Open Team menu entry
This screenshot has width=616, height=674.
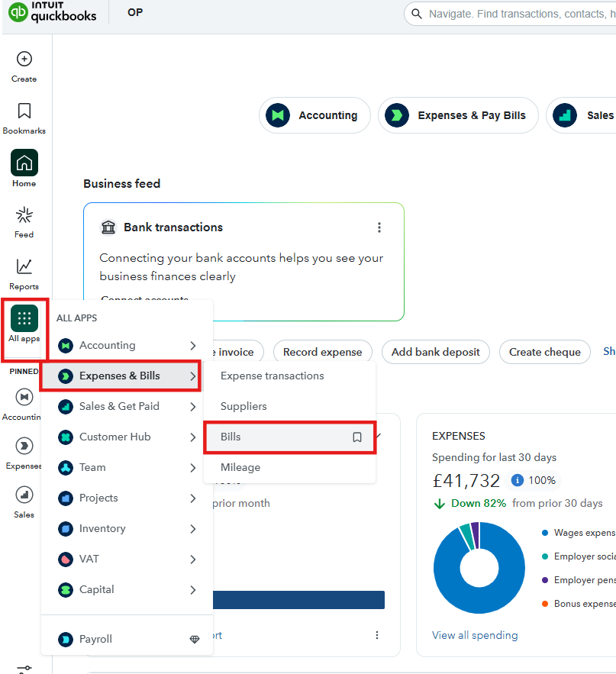(127, 468)
